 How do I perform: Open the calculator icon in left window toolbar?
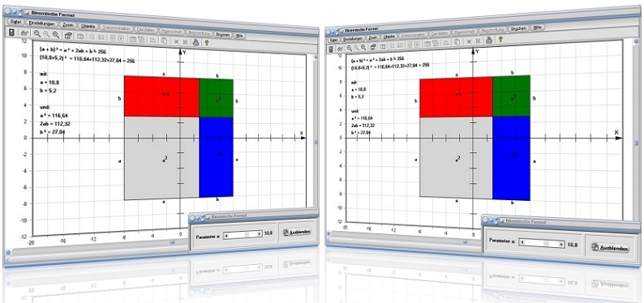11,32
